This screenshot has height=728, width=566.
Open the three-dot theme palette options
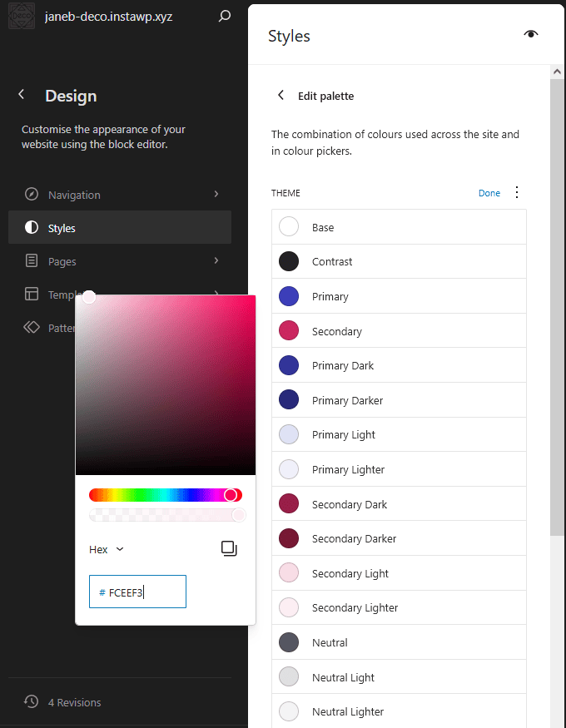pyautogui.click(x=517, y=193)
